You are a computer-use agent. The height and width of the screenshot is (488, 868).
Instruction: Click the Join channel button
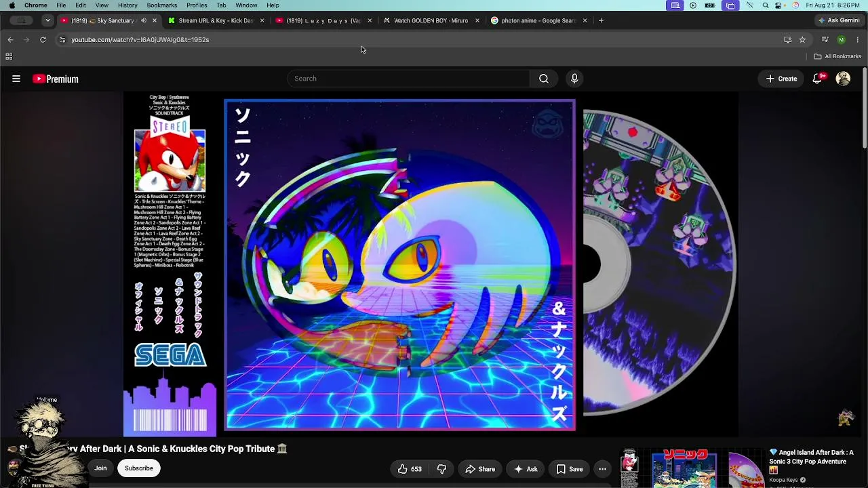(x=100, y=468)
